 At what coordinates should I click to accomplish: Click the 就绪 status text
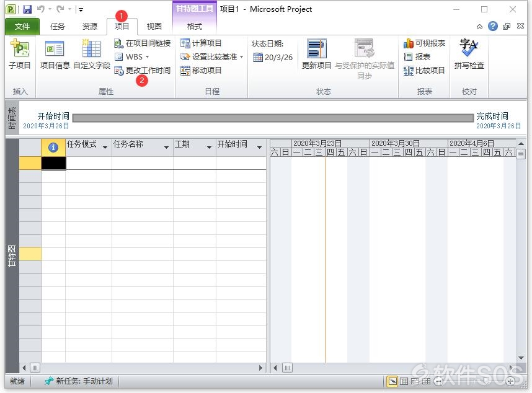pos(17,381)
